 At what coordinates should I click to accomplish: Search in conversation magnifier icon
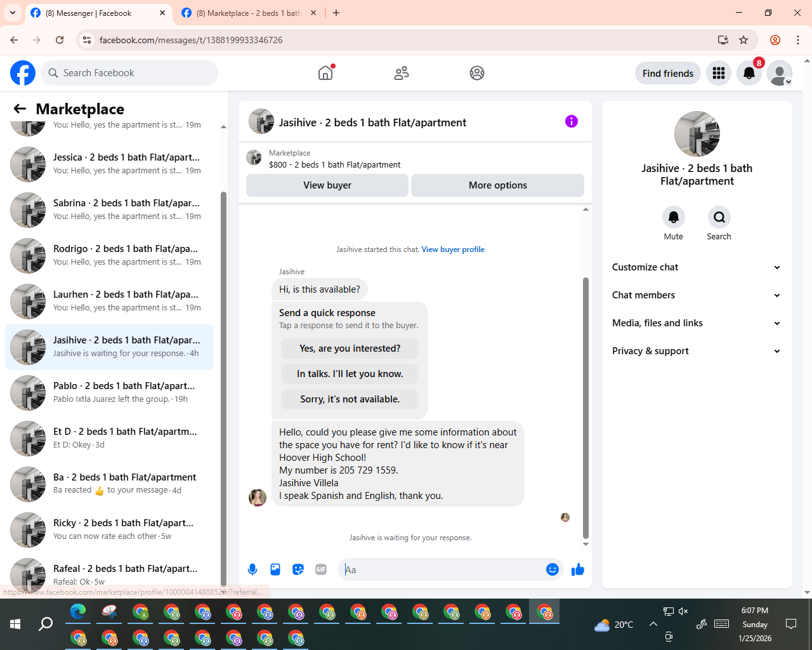[x=719, y=217]
